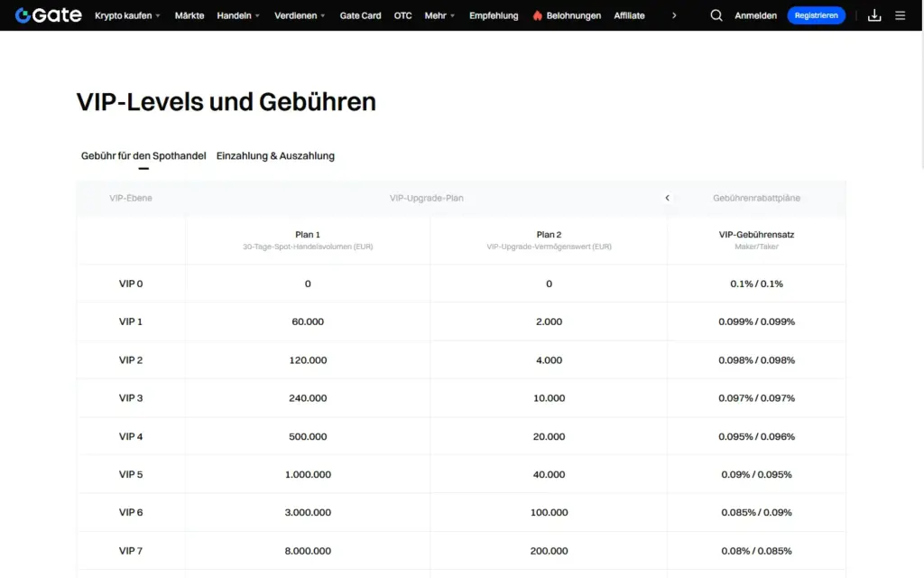This screenshot has height=578, width=924.
Task: Click the 0.095% / 0.096% fee cell
Action: point(756,436)
